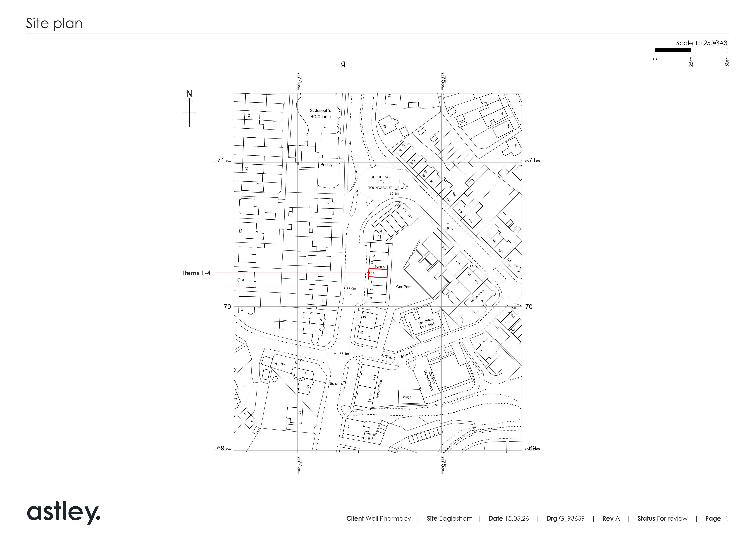The width and height of the screenshot is (756, 535).
Task: Click the 'Items 1-4' annotation label
Action: 197,273
